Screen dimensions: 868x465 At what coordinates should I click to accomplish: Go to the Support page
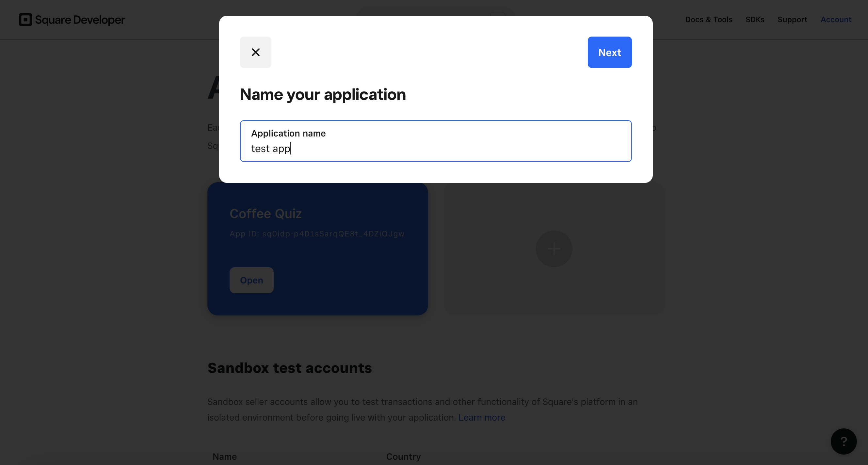(792, 20)
